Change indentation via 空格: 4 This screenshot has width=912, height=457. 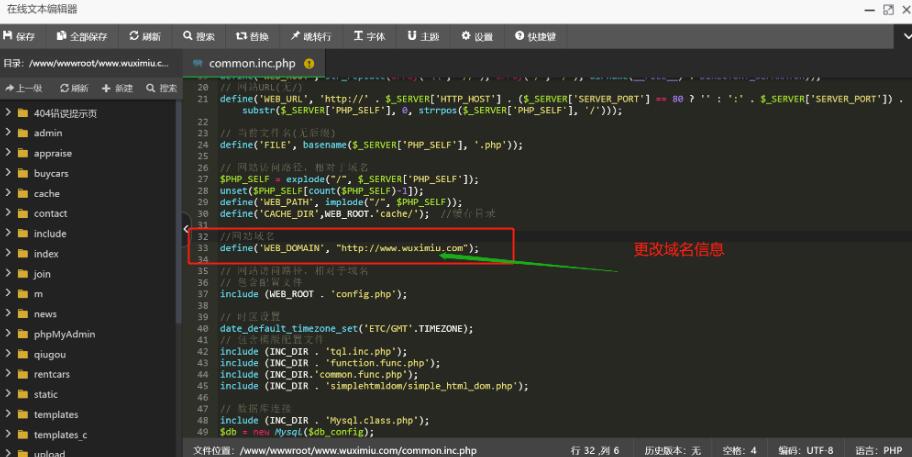[739, 451]
